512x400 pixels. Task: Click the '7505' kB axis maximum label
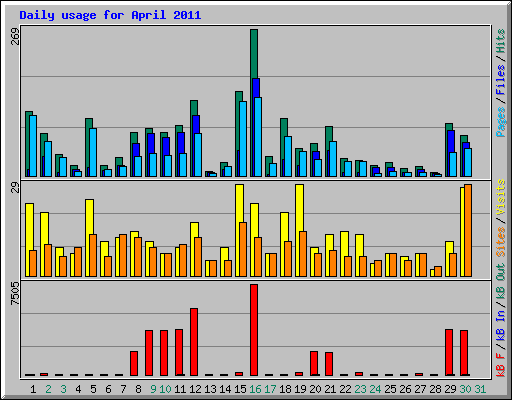tap(15, 293)
